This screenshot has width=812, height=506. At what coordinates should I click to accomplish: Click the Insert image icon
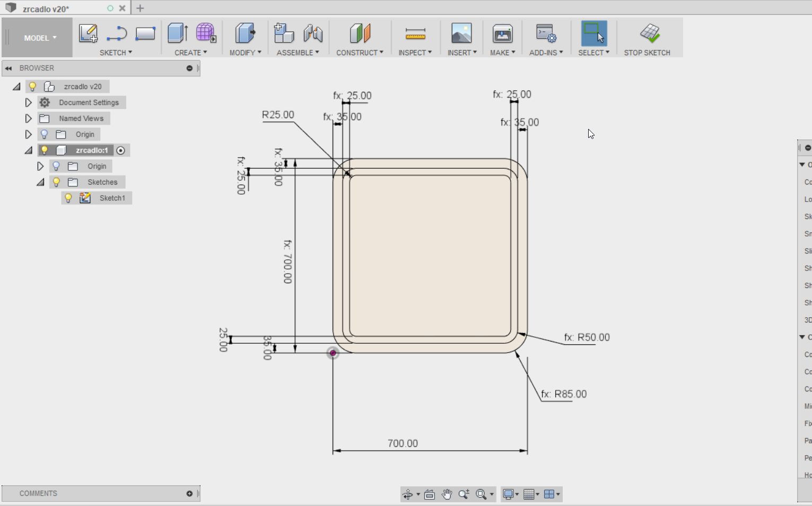coord(461,33)
